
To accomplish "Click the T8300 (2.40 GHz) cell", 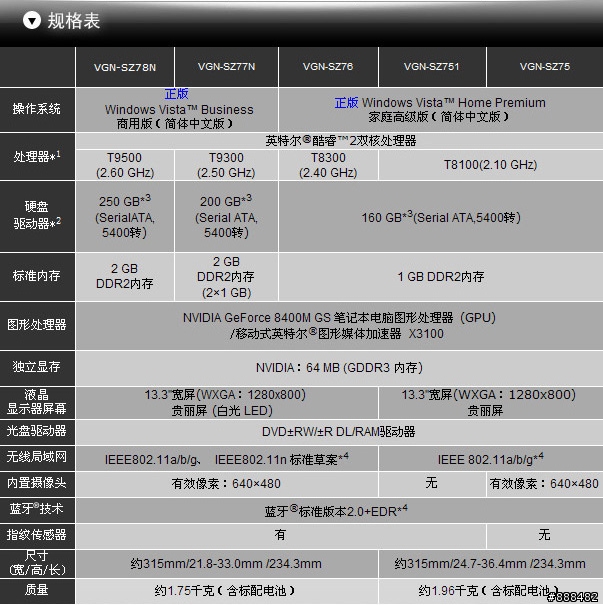I will [328, 165].
